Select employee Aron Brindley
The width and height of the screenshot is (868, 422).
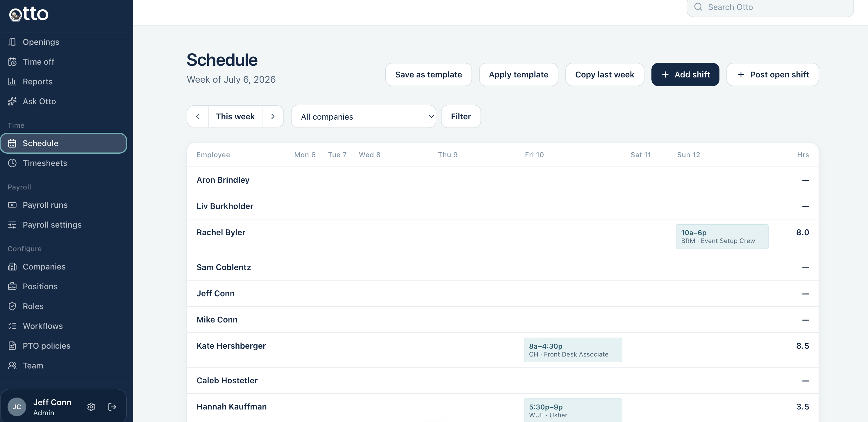[223, 180]
